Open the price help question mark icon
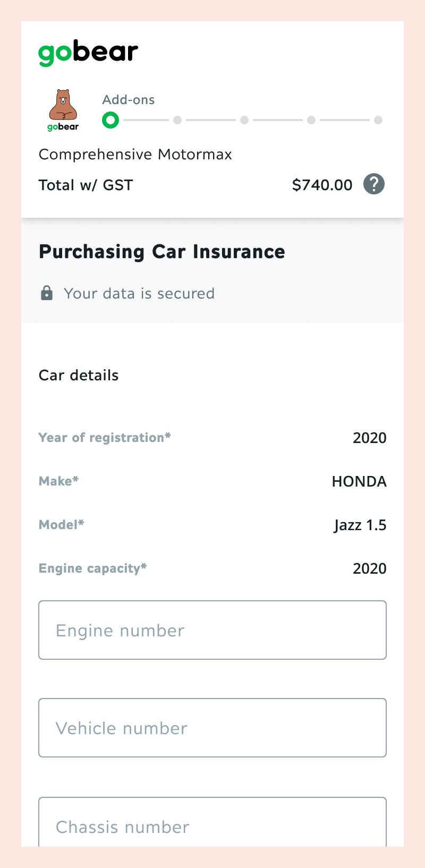This screenshot has height=868, width=425. coord(374,184)
